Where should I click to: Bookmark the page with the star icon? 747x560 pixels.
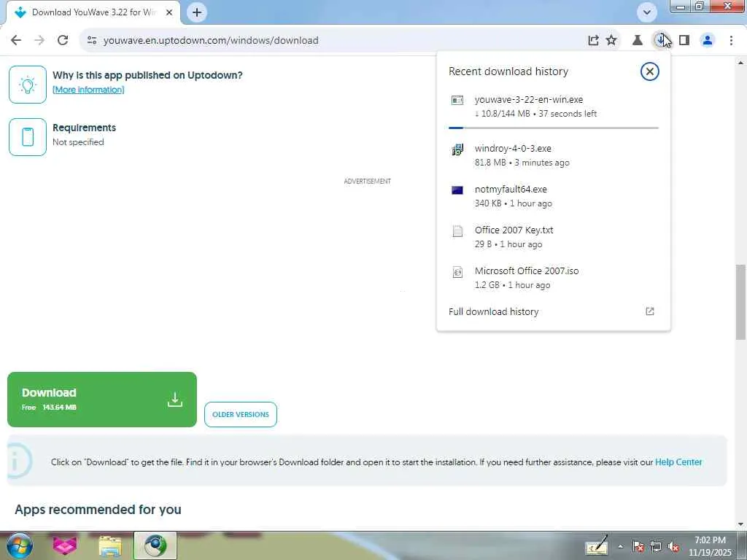[x=611, y=41]
